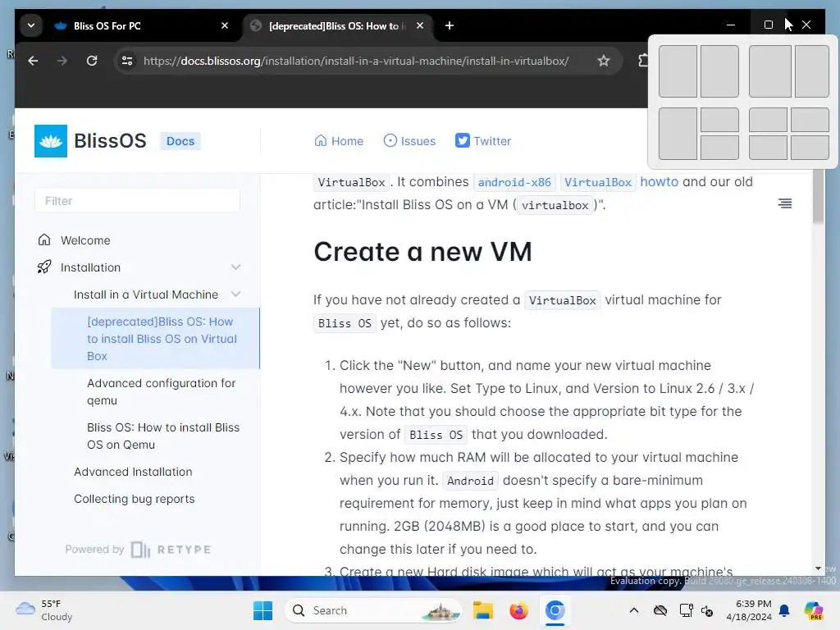Open weather widget showing 55°F Cloudy
This screenshot has height=630, width=840.
tap(44, 610)
